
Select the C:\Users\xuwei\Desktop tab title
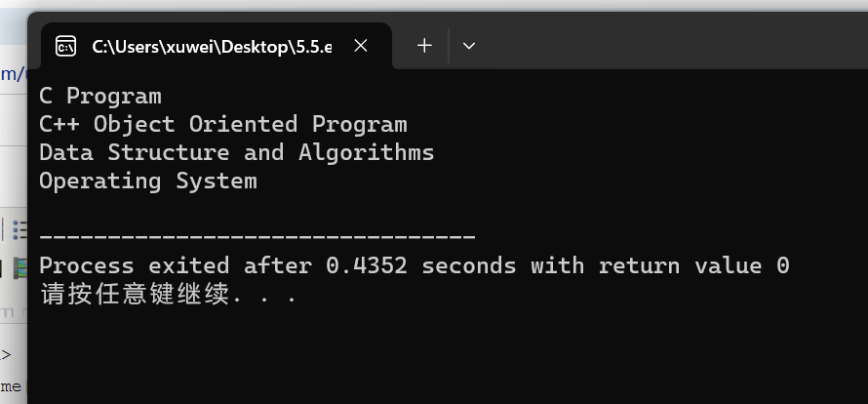pos(212,47)
